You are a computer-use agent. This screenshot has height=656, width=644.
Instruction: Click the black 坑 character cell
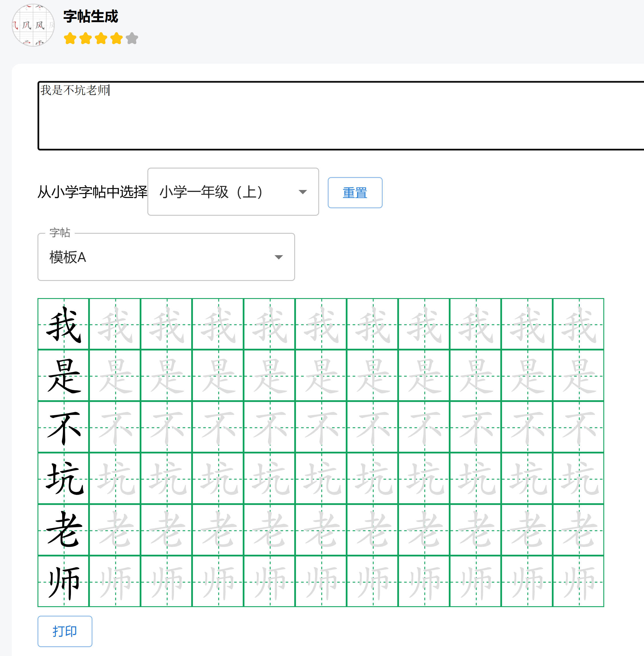tap(64, 479)
